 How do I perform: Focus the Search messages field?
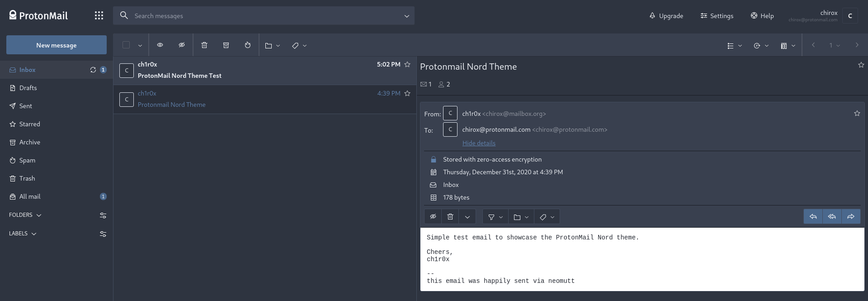tap(264, 16)
